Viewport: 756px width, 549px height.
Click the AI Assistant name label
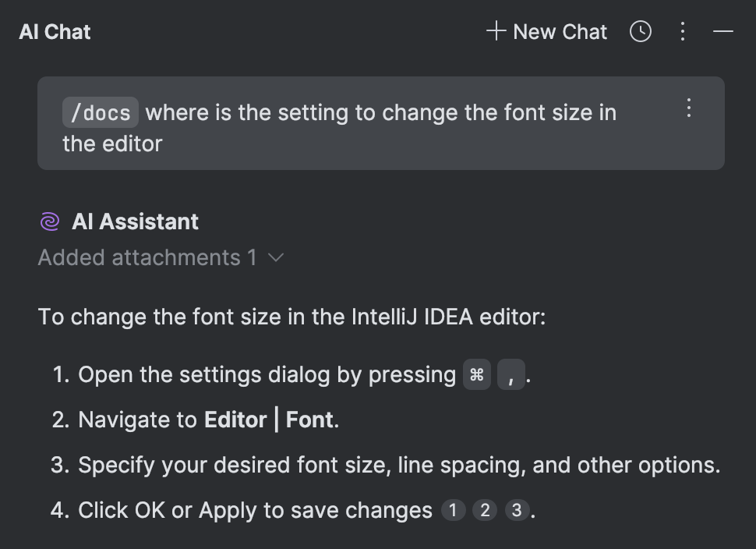[x=136, y=221]
